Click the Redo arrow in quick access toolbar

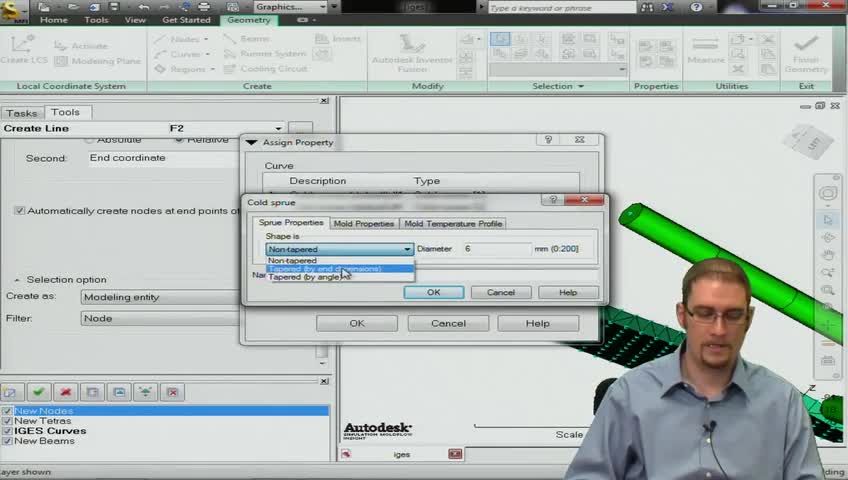click(x=164, y=7)
